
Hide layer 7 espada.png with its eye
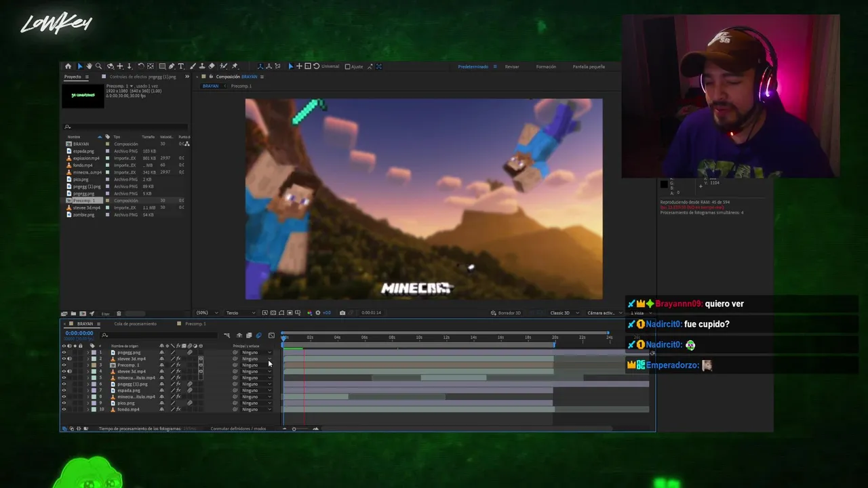tap(64, 390)
